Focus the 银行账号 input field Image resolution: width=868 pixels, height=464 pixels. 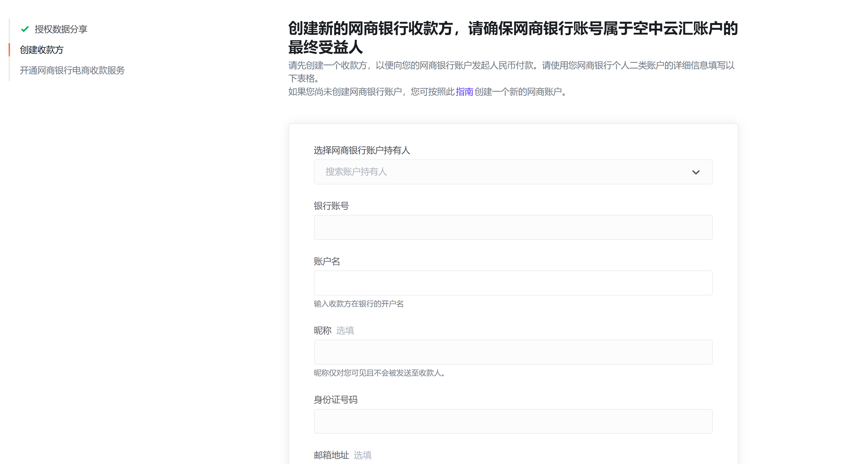pos(513,227)
